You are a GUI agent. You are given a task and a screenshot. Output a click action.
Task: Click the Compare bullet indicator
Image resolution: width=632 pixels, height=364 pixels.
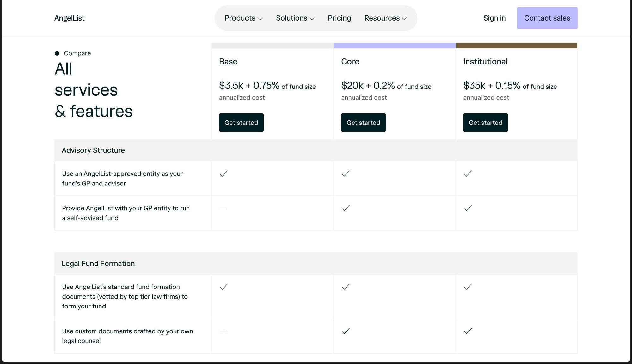tap(57, 53)
